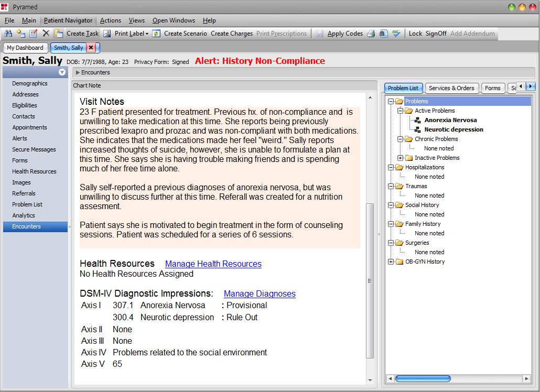This screenshot has height=392, width=540.
Task: Switch to the Services & Orders tab
Action: [x=451, y=88]
